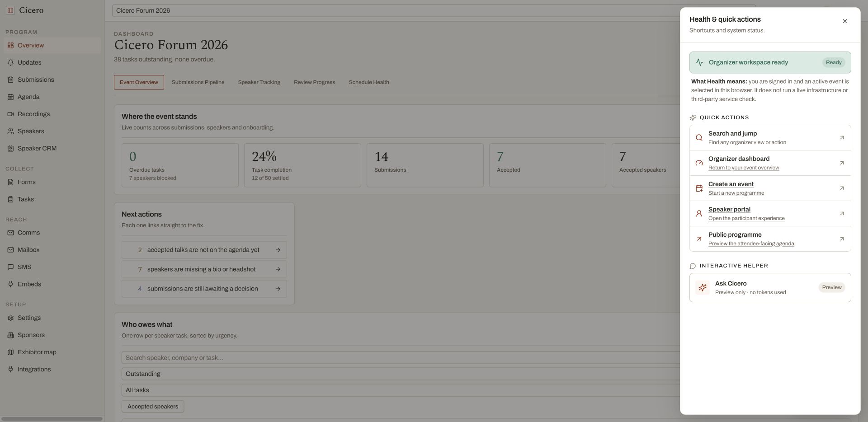Open Overview in the sidebar
The height and width of the screenshot is (422, 868).
pos(52,46)
